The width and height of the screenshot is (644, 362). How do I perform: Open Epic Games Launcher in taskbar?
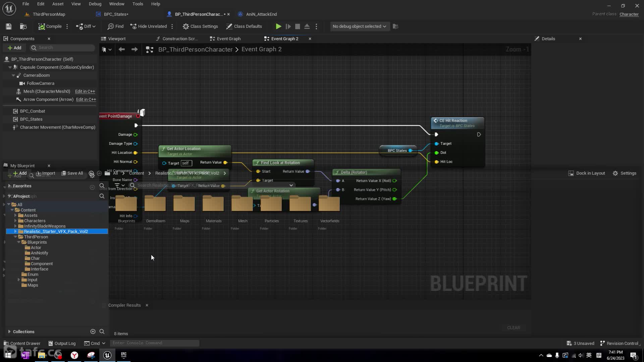click(x=124, y=355)
